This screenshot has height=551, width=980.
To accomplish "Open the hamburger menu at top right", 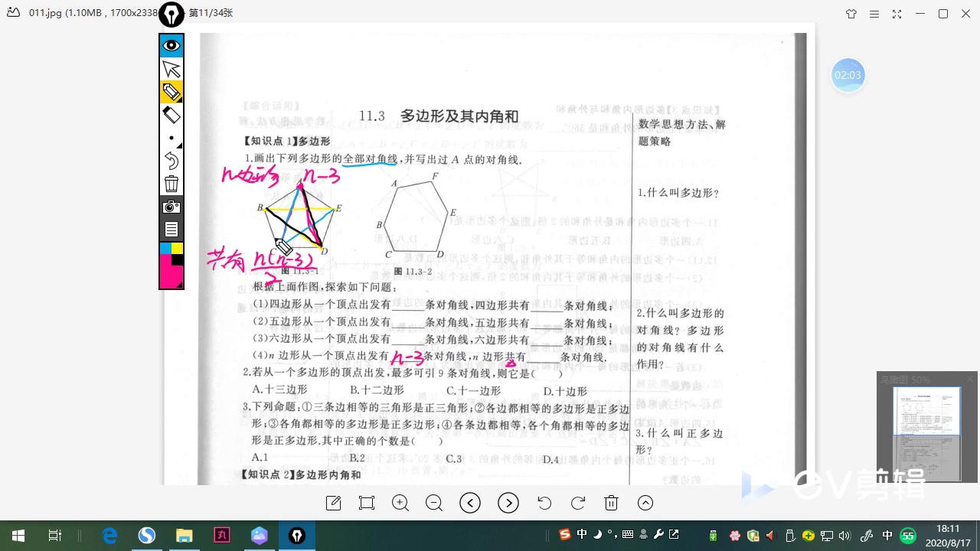I will [874, 14].
